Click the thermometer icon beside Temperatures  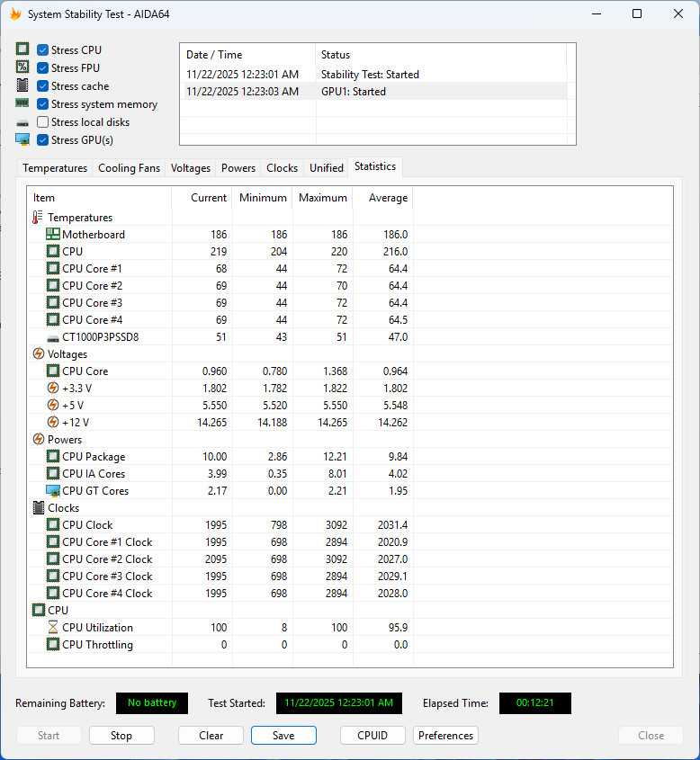tap(38, 218)
